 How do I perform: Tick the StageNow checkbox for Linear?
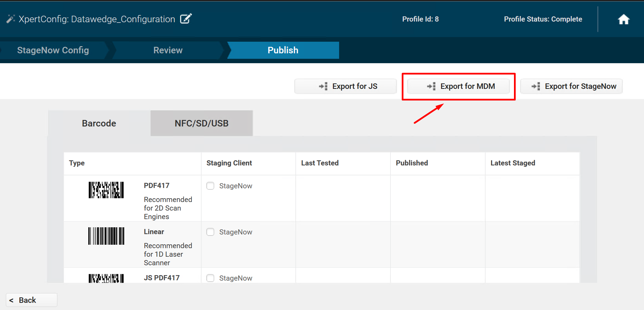(x=210, y=232)
